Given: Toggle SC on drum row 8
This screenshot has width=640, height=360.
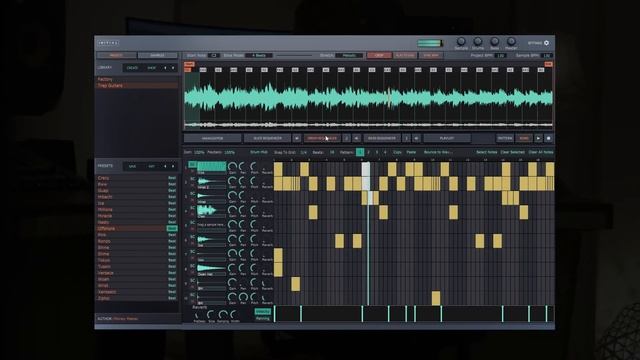Looking at the screenshot, I should 192,266.
